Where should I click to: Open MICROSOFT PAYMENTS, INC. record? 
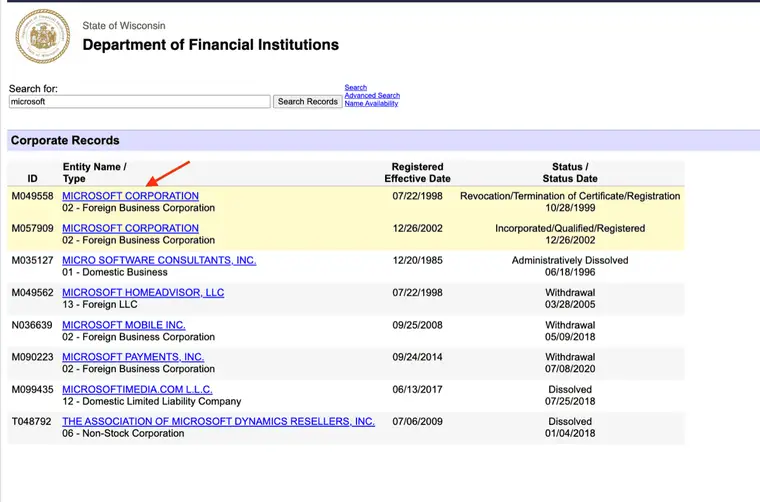point(133,357)
